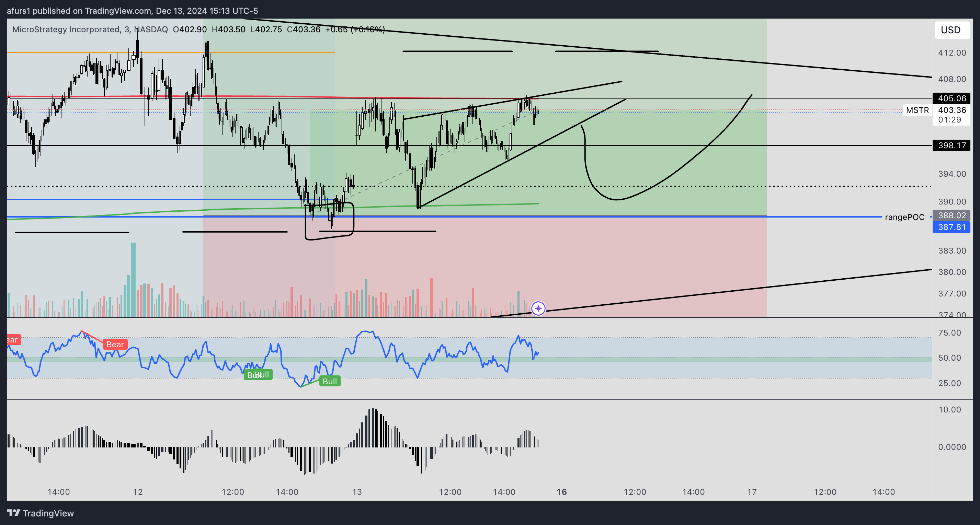The height and width of the screenshot is (525, 980).
Task: Click the MicroStrategy Incorporated chart title
Action: [x=66, y=29]
